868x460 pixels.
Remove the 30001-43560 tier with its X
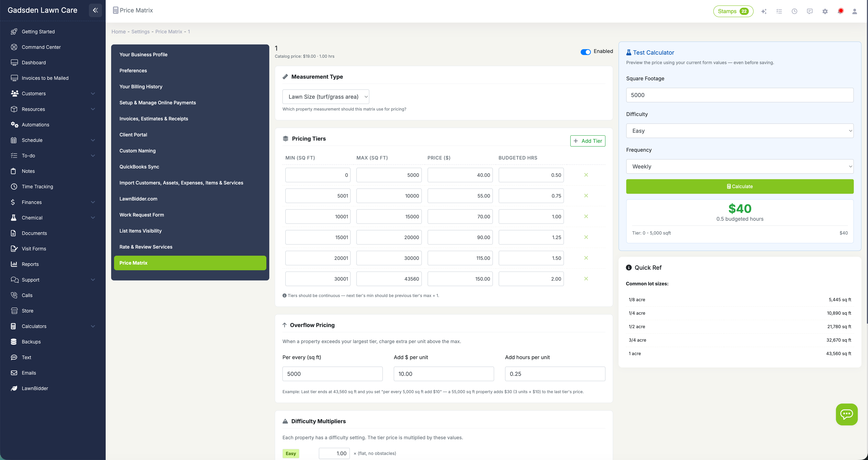pos(586,278)
